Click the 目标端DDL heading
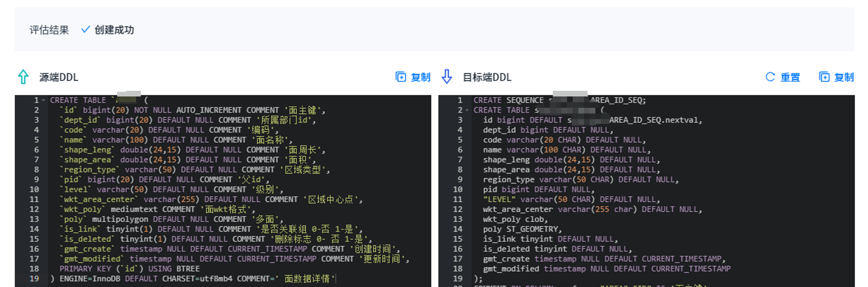Screen dimensions: 868x287 pyautogui.click(x=487, y=77)
